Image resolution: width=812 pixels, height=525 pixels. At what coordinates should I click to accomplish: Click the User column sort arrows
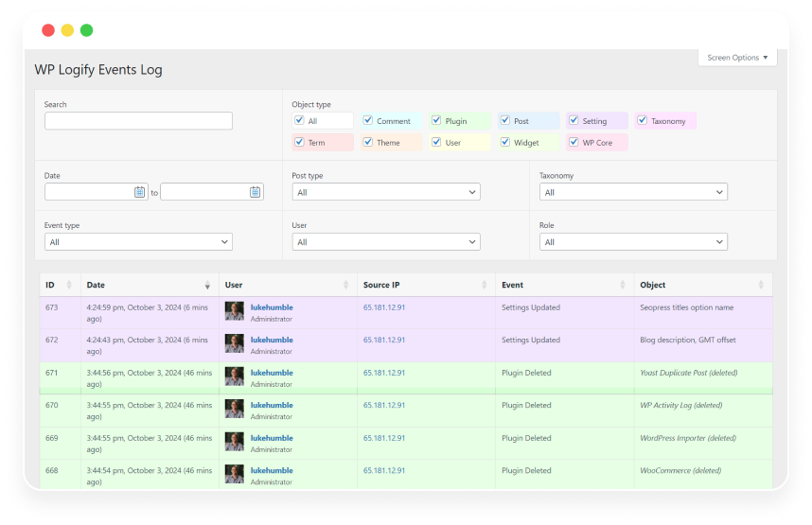click(345, 286)
